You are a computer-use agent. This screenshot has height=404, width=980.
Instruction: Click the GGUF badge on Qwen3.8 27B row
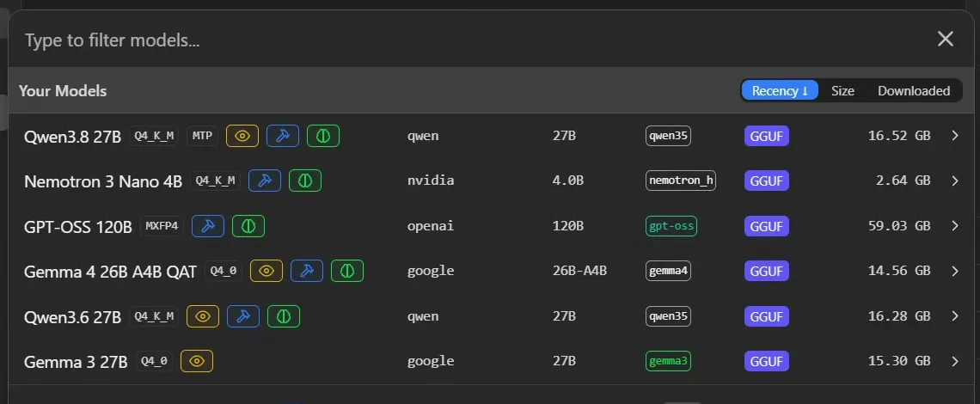coord(766,136)
